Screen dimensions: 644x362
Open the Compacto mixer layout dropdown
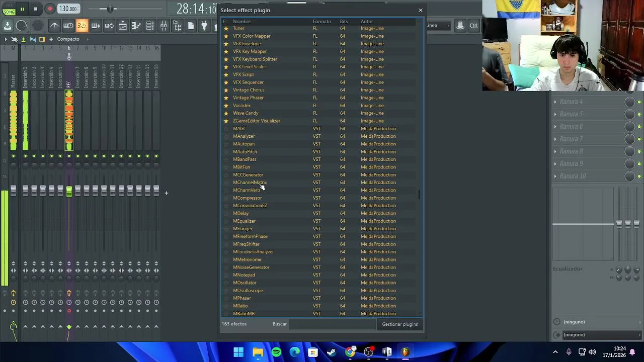pos(68,39)
